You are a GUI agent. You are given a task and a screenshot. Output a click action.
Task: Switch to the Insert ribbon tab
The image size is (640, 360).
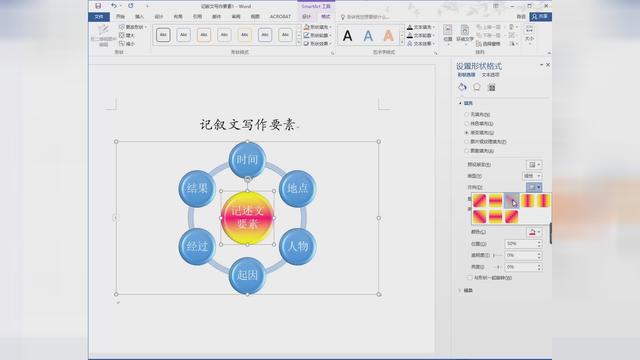[139, 17]
